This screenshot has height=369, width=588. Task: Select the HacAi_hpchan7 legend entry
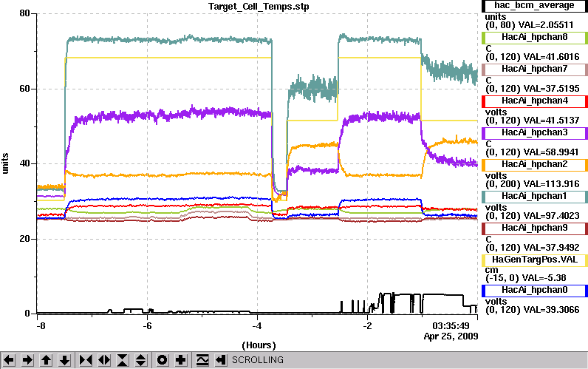tap(534, 70)
